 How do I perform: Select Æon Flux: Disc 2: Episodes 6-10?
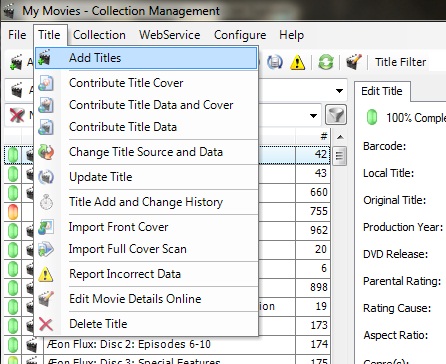coord(129,344)
